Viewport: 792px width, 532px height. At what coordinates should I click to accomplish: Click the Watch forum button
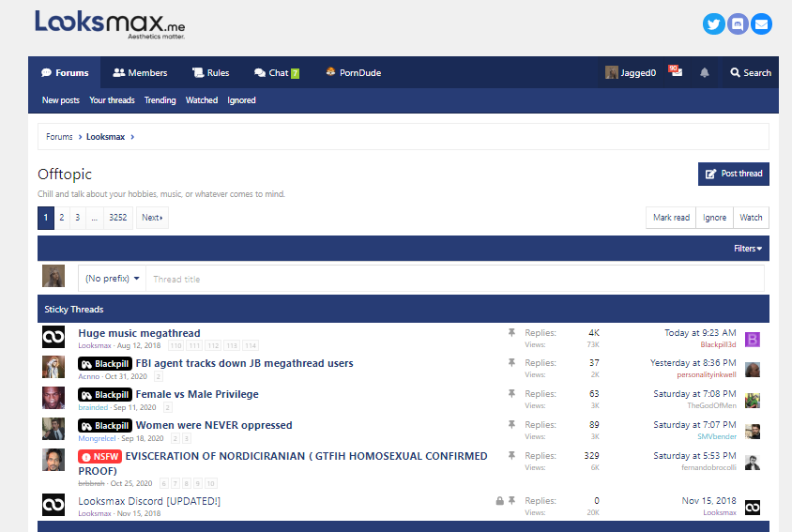[751, 218]
